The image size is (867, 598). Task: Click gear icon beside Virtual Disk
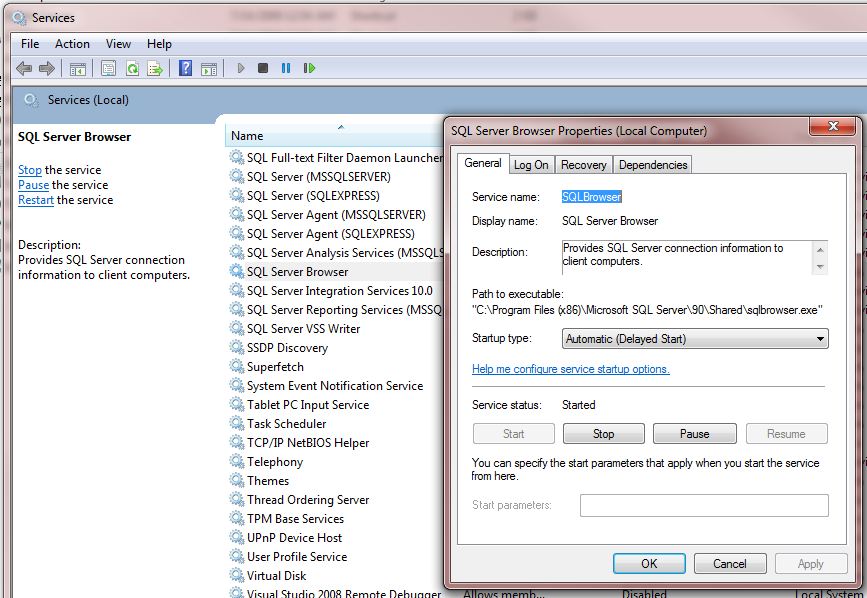pyautogui.click(x=237, y=575)
